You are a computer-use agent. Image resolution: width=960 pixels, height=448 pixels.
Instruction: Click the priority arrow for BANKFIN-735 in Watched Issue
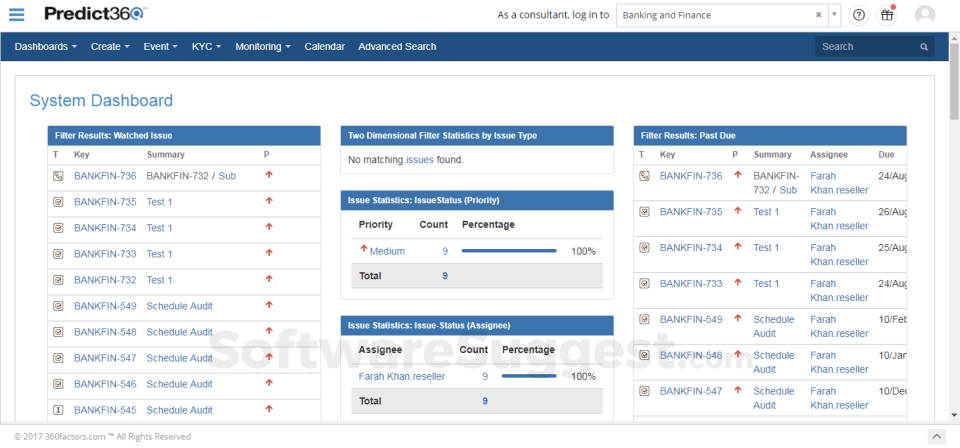(x=268, y=201)
